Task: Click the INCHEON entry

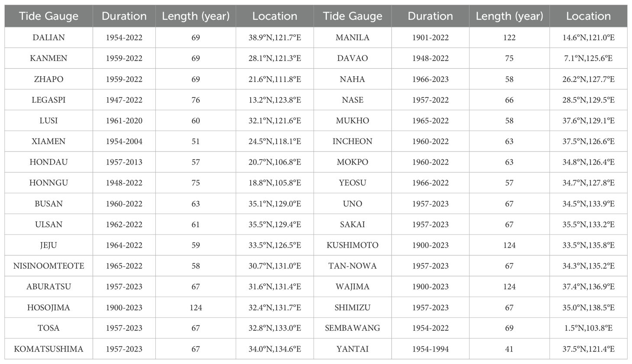Action: (352, 142)
